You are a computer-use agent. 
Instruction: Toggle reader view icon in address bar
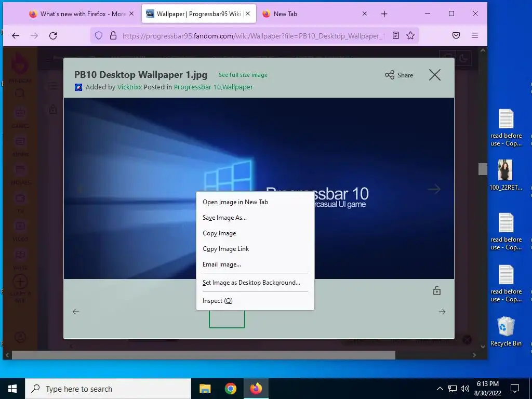click(395, 36)
